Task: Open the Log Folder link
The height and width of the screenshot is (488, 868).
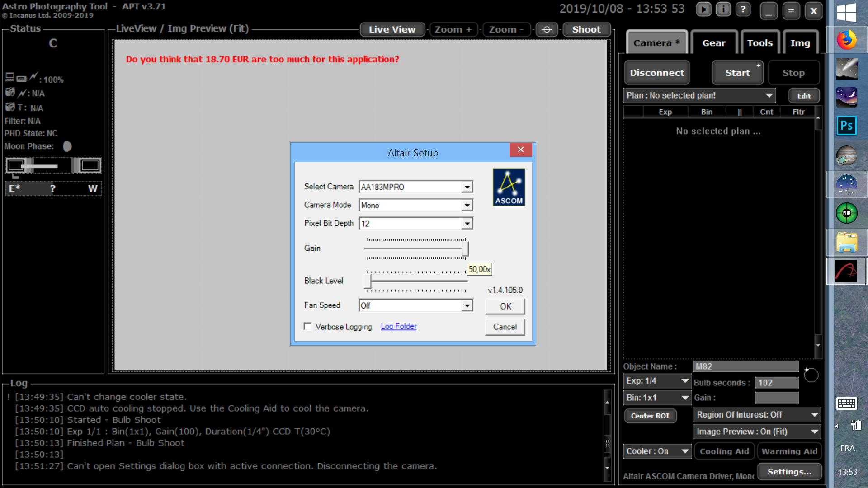Action: click(398, 326)
